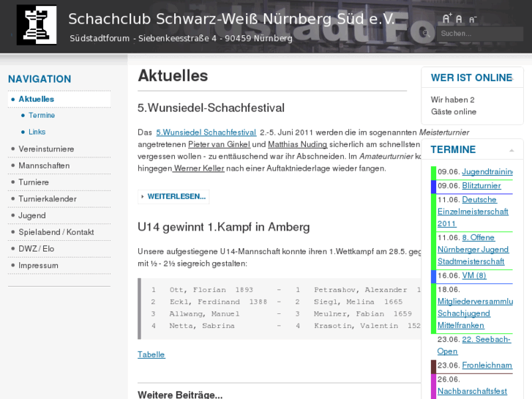
Task: Open Termine submenu item
Action: [x=42, y=116]
